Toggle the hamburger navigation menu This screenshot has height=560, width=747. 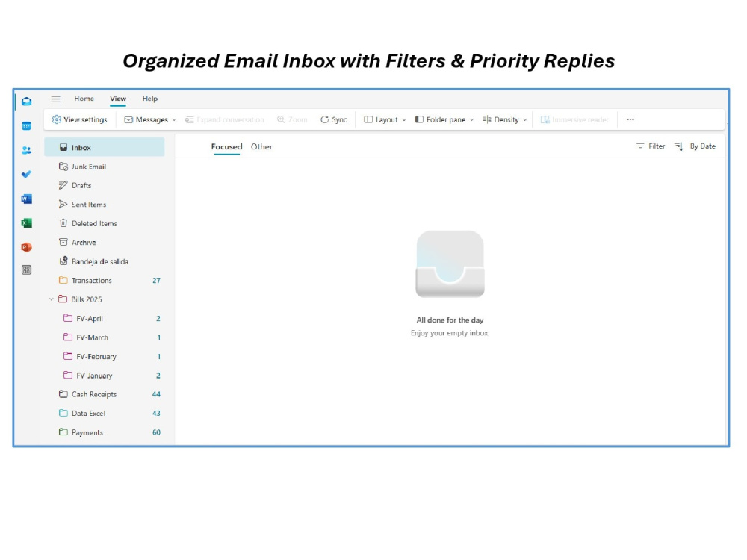click(x=56, y=99)
